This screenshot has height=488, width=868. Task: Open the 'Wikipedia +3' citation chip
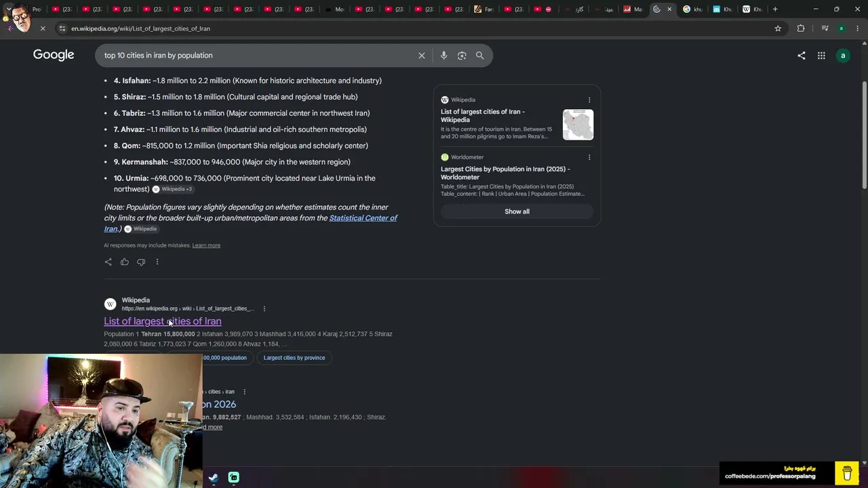coord(172,189)
